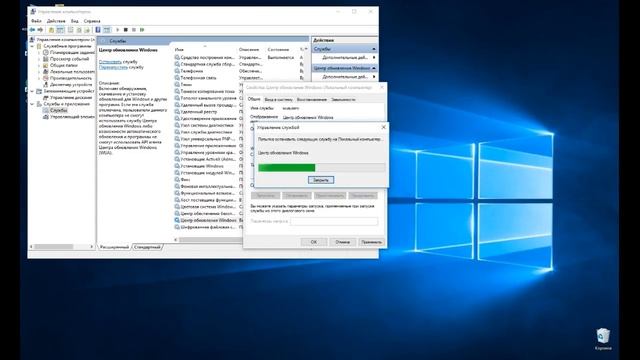Click the gear icon of the Телефония service
This screenshot has width=640, height=360.
177,71
